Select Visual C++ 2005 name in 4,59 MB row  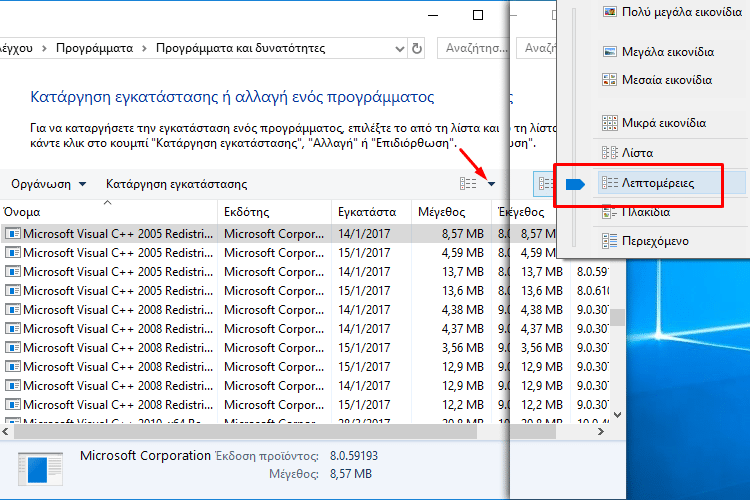coord(118,253)
